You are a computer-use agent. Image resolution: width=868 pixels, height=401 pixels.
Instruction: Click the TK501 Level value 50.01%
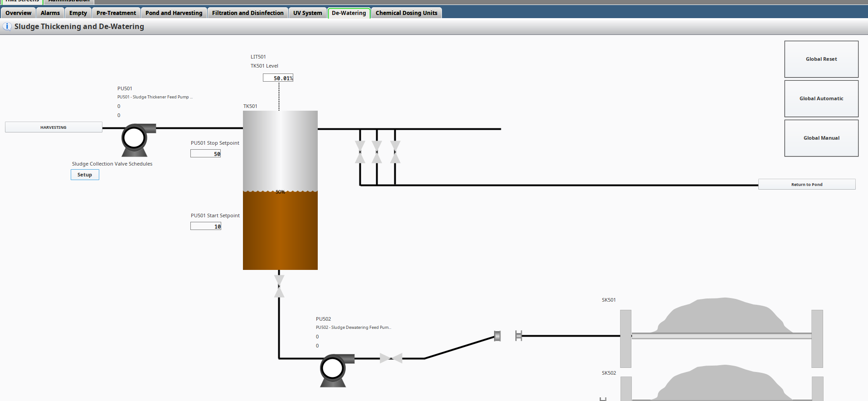point(278,78)
